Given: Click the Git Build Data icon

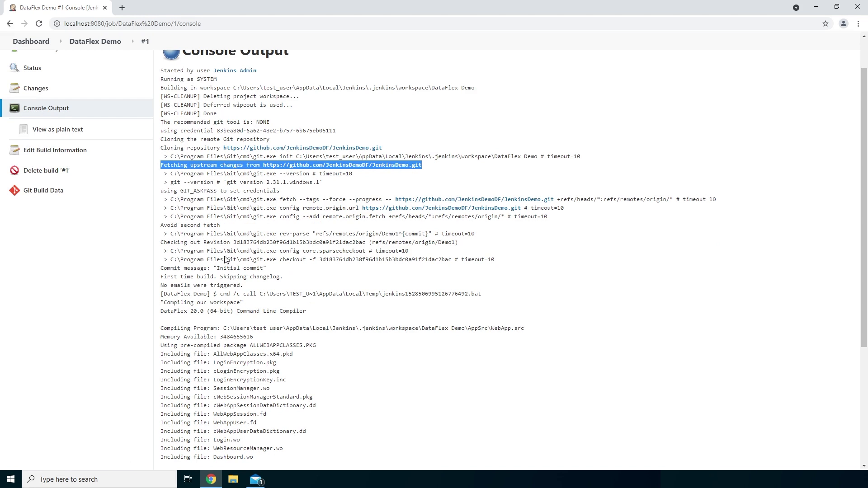Looking at the screenshot, I should point(14,190).
